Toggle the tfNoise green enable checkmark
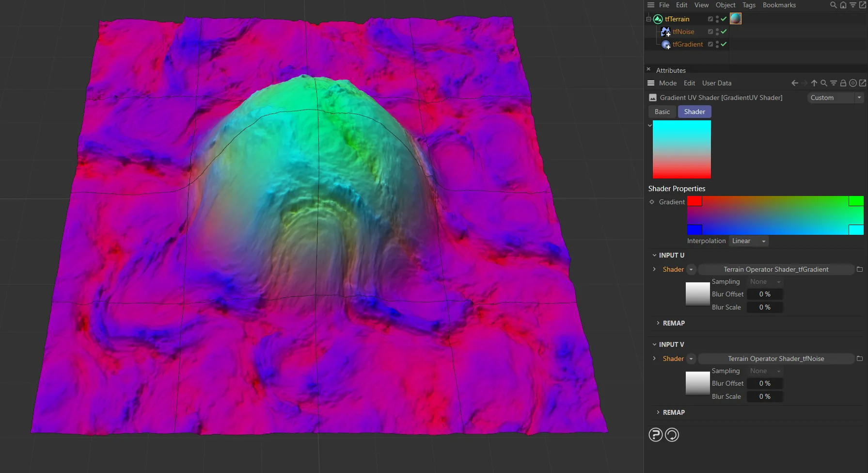The height and width of the screenshot is (473, 868). (724, 32)
